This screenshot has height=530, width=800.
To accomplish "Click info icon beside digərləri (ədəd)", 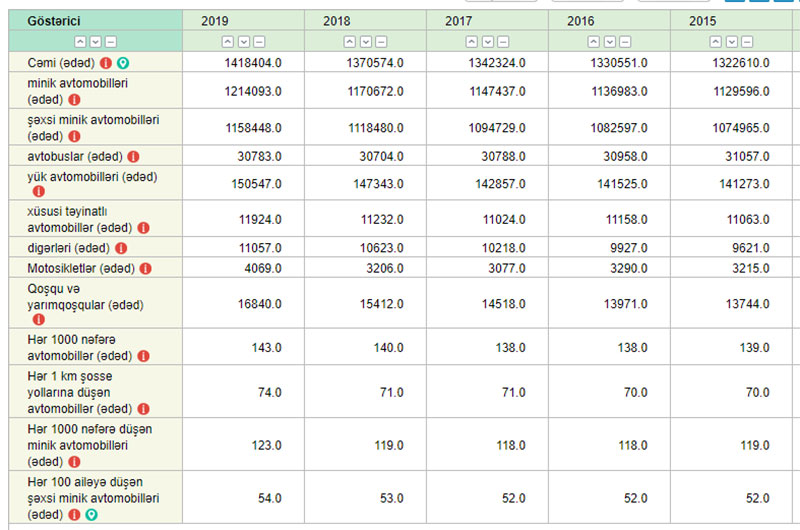I will click(x=121, y=248).
